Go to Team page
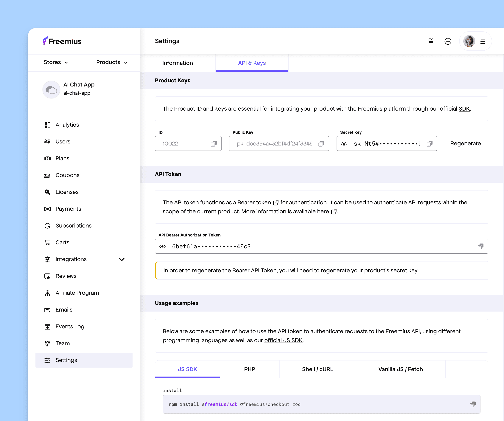504x421 pixels. point(84,343)
